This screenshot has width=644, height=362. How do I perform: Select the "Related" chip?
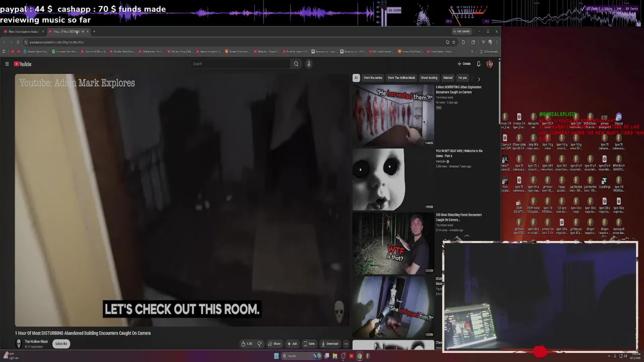point(448,78)
